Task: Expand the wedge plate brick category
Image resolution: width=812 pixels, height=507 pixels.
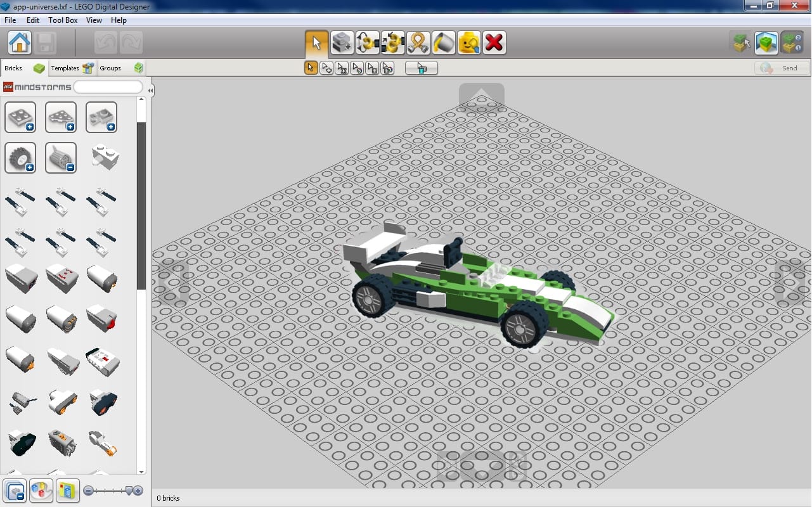Action: coord(61,117)
